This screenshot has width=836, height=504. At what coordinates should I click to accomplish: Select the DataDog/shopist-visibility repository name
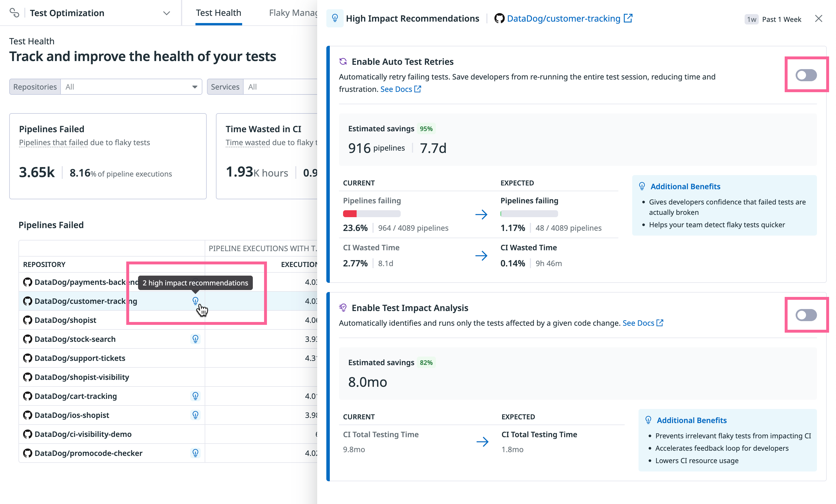[x=82, y=377]
